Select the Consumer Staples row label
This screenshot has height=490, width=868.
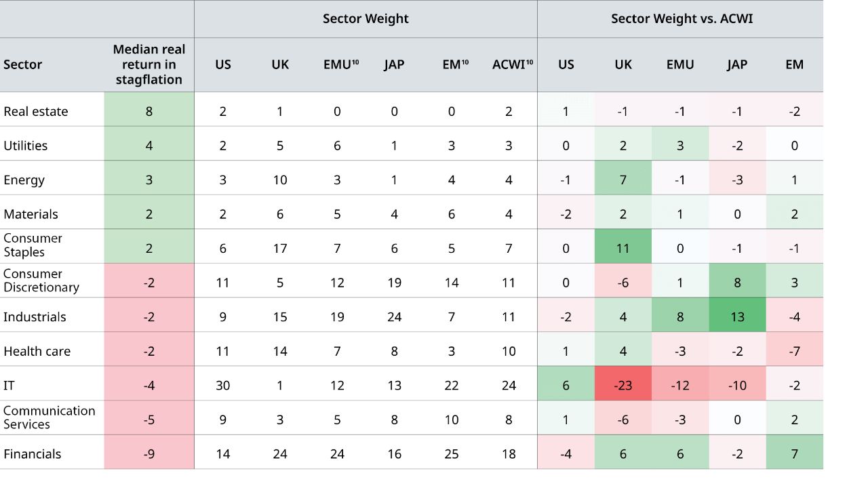(x=33, y=245)
